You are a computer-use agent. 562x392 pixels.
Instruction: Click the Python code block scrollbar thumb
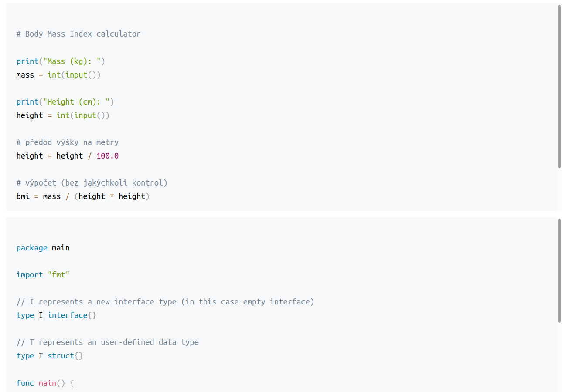pyautogui.click(x=559, y=86)
